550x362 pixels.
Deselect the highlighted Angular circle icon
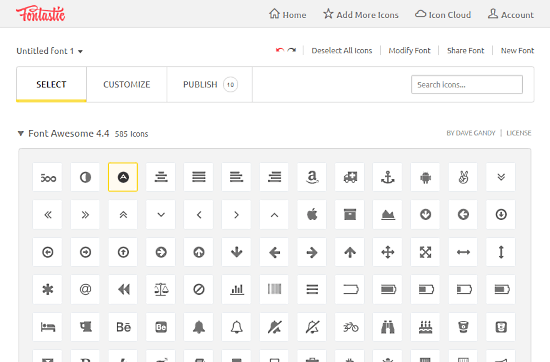tap(123, 177)
